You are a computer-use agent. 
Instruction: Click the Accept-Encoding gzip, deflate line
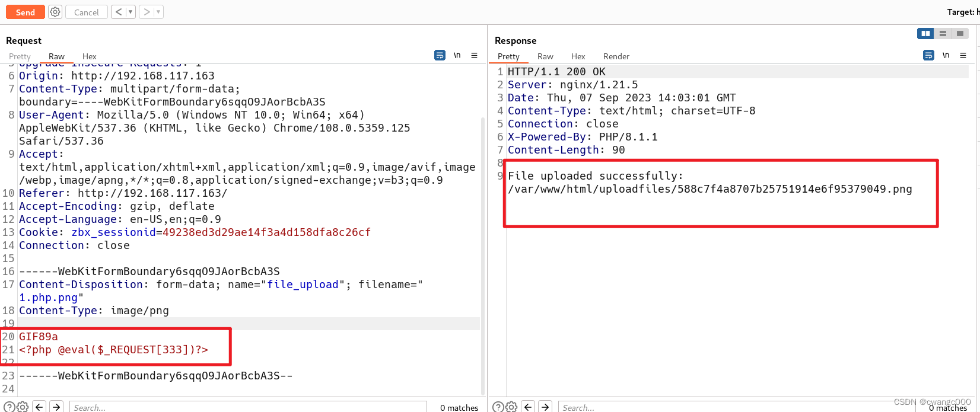click(x=117, y=206)
